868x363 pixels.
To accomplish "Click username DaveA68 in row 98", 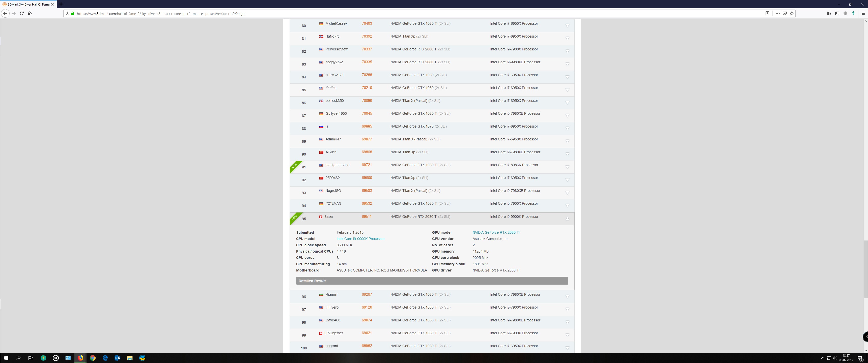I will 332,320.
